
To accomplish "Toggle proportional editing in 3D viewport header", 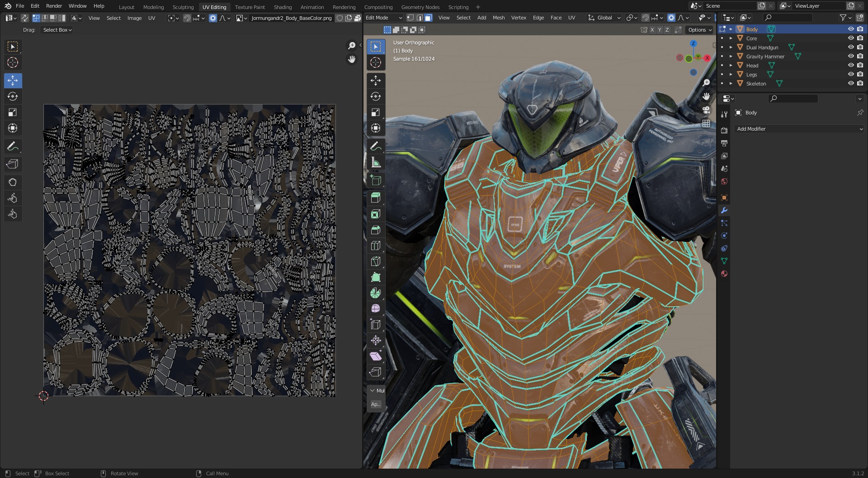I will (x=671, y=18).
